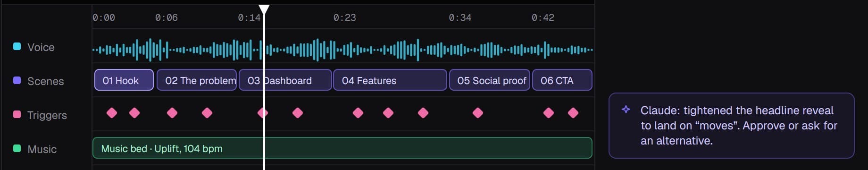
Task: Select the last trigger diamond under 06 CTA
Action: coord(573,113)
